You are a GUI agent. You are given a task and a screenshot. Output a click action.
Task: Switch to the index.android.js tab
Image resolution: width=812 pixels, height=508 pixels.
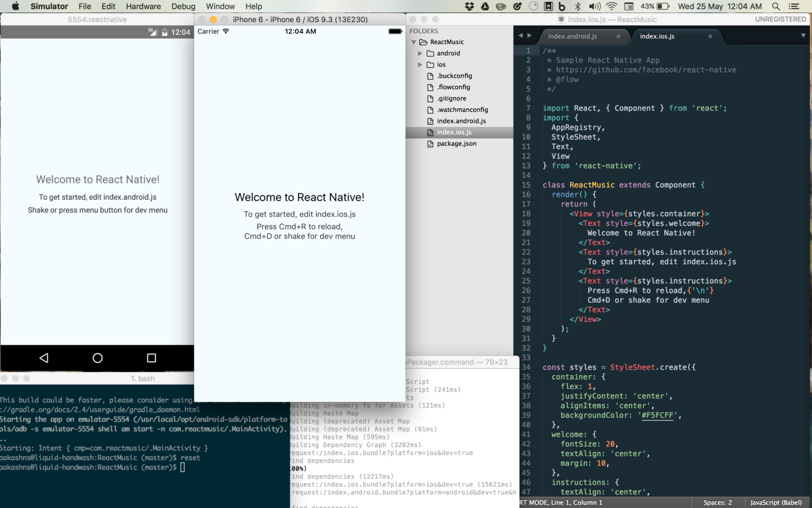(x=572, y=36)
